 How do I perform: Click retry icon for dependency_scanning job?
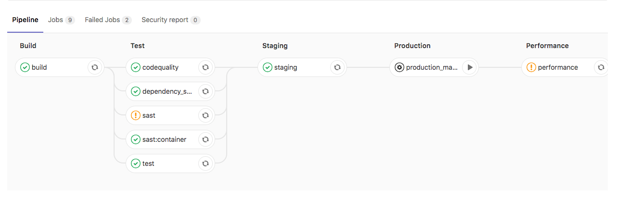click(x=206, y=91)
